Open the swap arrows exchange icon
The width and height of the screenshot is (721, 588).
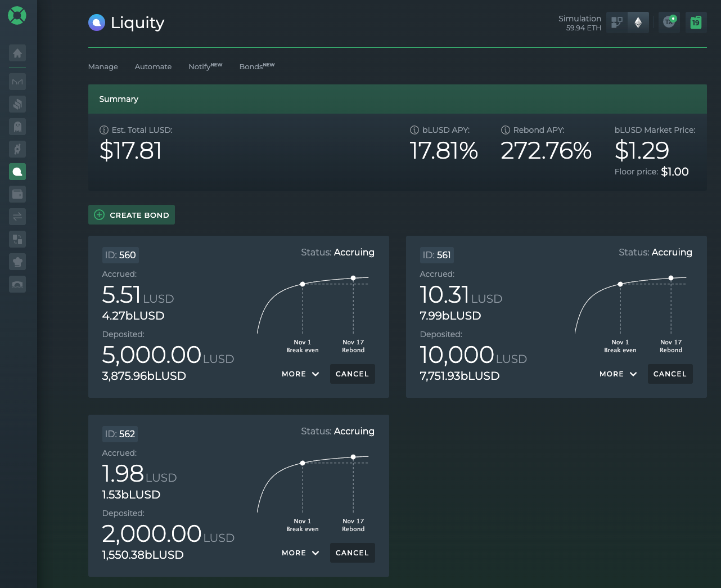point(17,217)
